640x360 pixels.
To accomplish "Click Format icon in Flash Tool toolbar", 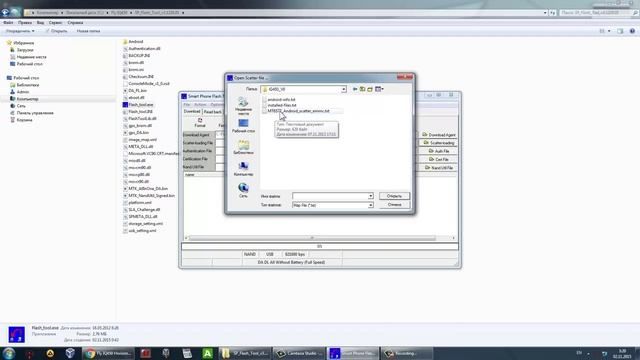I will click(x=200, y=122).
